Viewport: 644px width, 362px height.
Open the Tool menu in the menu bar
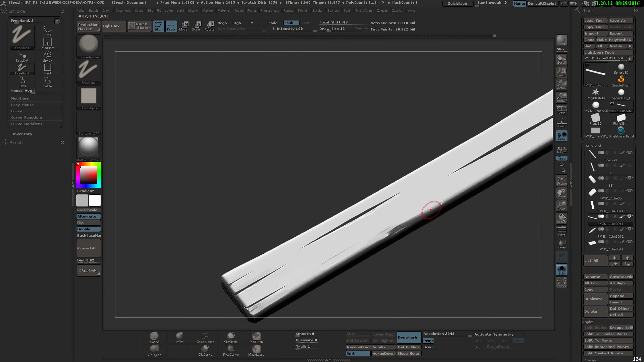347,11
